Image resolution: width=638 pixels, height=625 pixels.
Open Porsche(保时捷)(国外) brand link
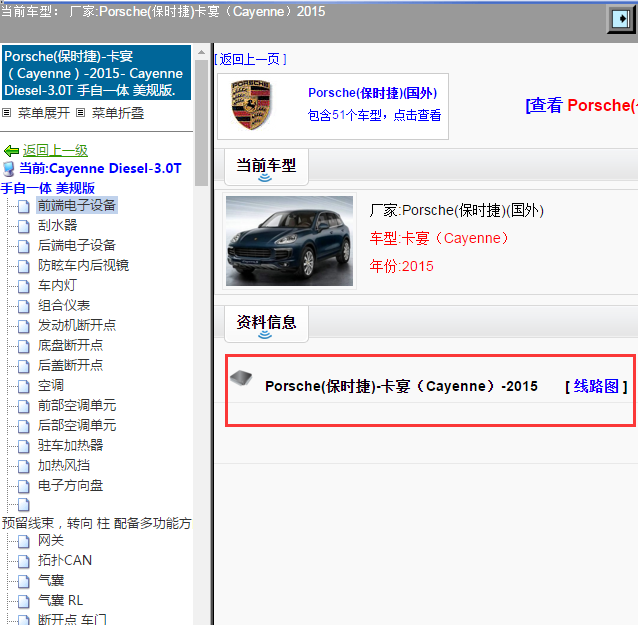(373, 93)
